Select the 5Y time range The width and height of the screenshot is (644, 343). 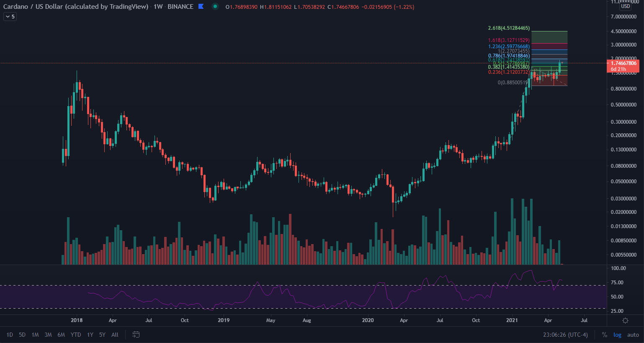click(102, 335)
